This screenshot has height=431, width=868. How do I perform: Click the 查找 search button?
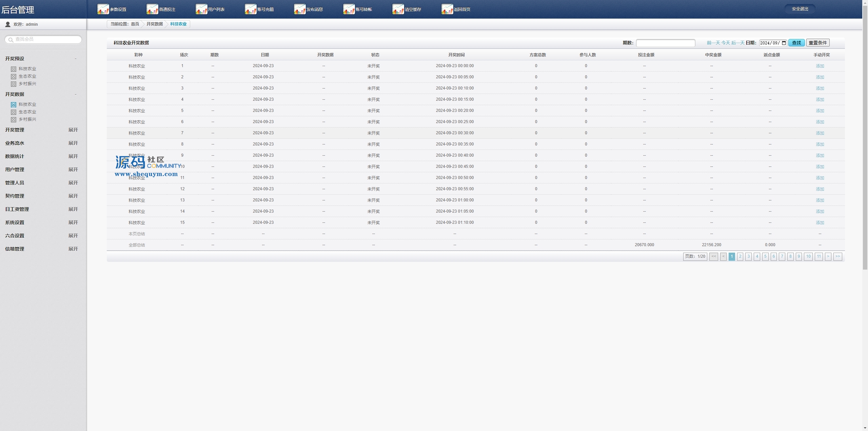(796, 43)
